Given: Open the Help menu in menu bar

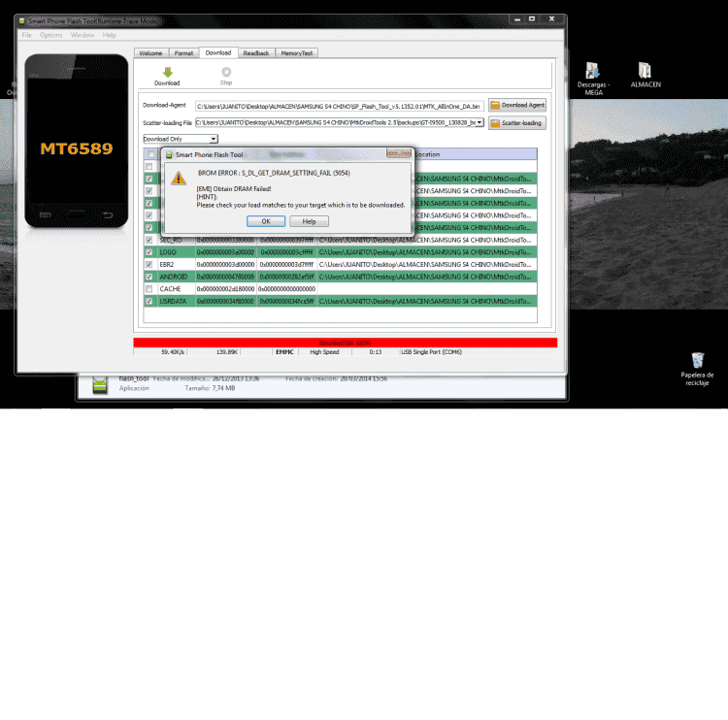Looking at the screenshot, I should click(x=109, y=35).
